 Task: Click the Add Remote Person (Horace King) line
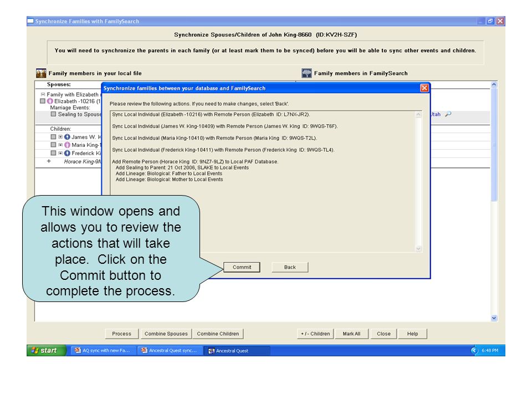point(195,161)
